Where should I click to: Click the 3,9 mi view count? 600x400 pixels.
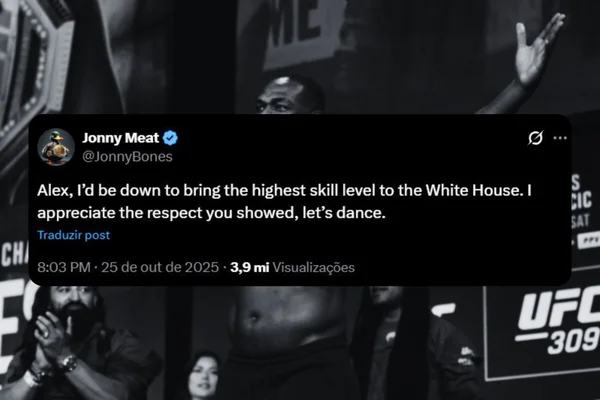[x=250, y=267]
